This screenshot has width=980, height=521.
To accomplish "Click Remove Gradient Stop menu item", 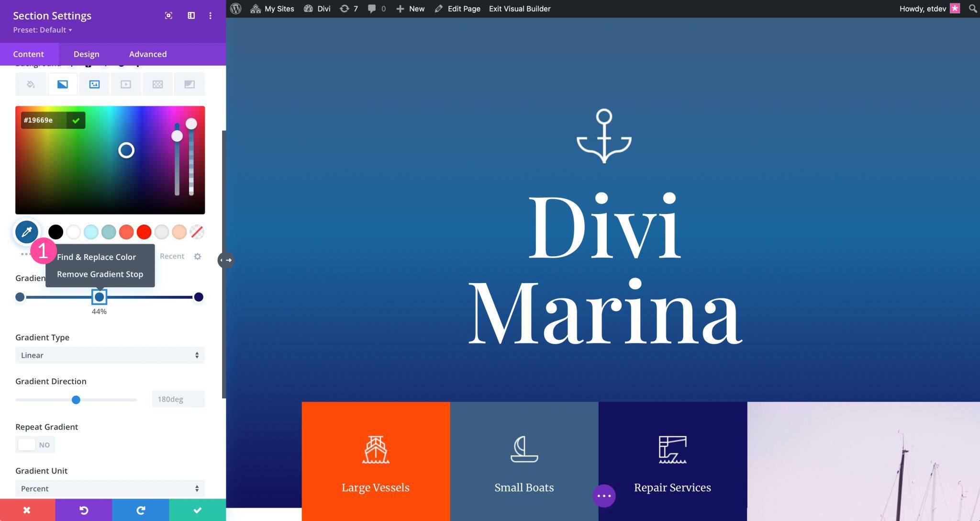I will point(100,274).
